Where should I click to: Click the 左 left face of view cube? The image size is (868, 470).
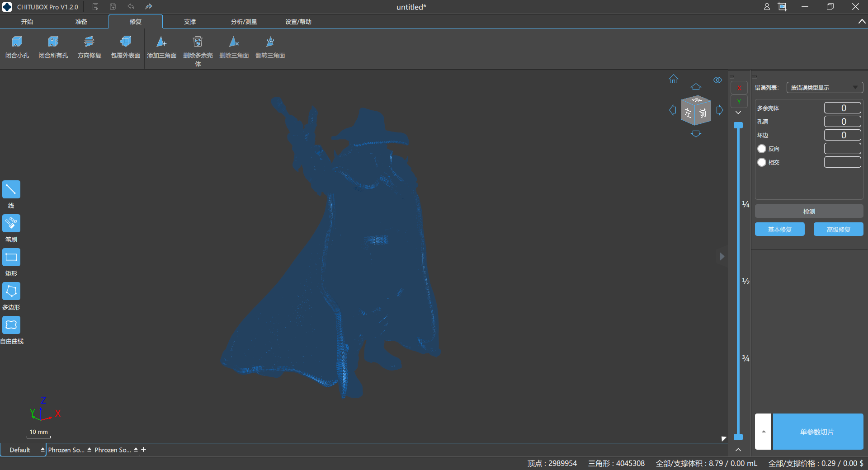click(x=688, y=113)
